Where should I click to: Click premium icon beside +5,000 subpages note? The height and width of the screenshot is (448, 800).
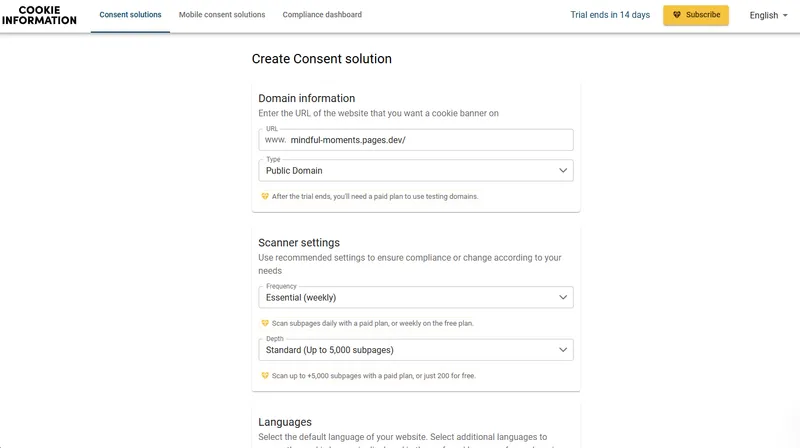click(x=265, y=375)
